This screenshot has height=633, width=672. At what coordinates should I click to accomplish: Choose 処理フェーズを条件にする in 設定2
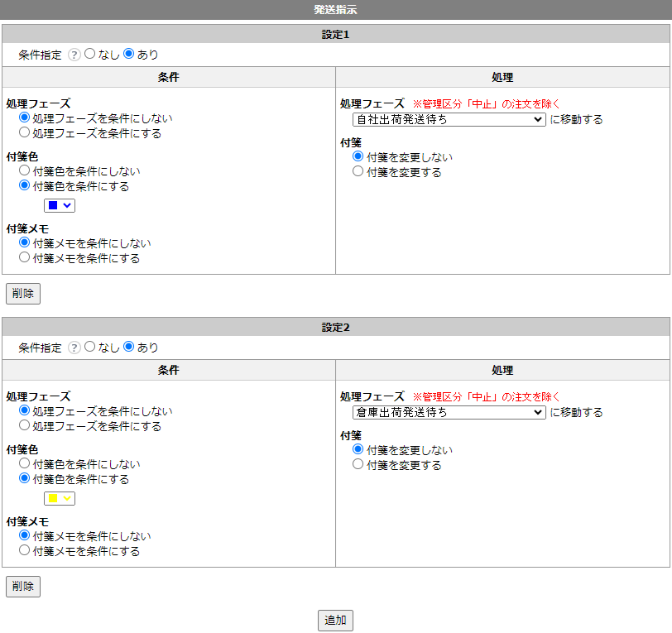coord(25,425)
